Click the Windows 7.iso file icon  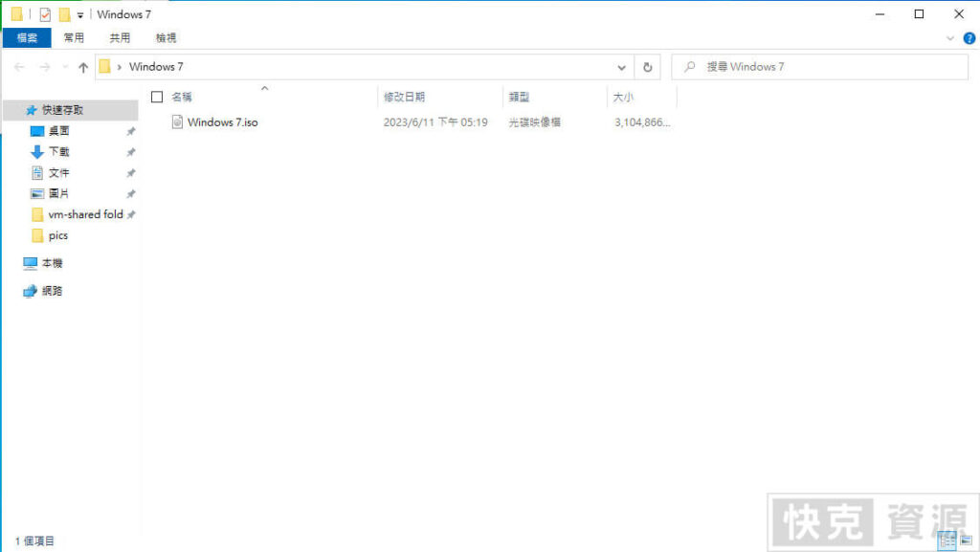coord(177,121)
